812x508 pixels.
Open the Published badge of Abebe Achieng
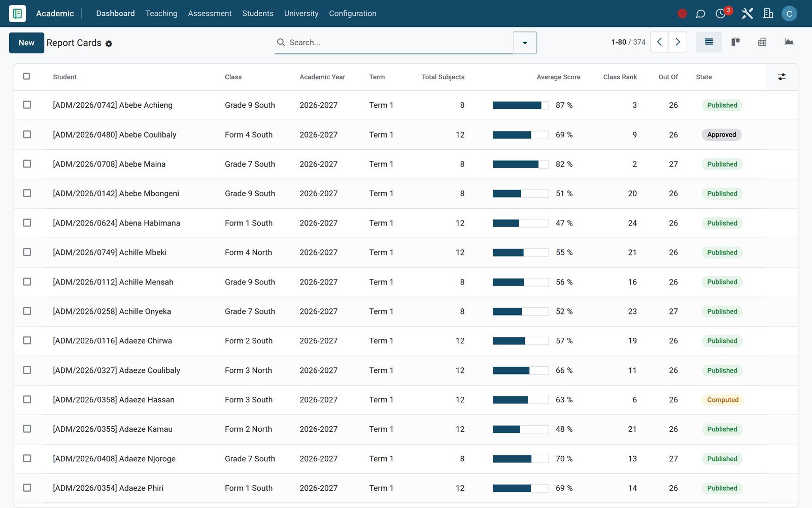click(722, 105)
